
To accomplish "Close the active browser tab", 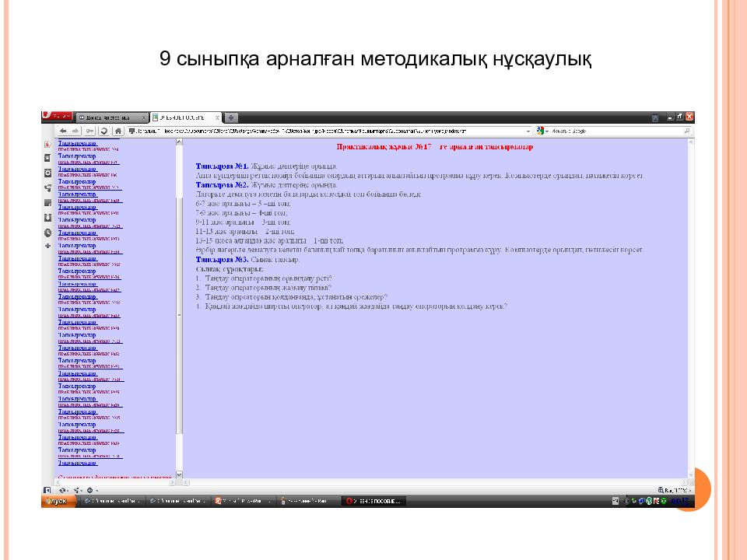I will pyautogui.click(x=217, y=117).
